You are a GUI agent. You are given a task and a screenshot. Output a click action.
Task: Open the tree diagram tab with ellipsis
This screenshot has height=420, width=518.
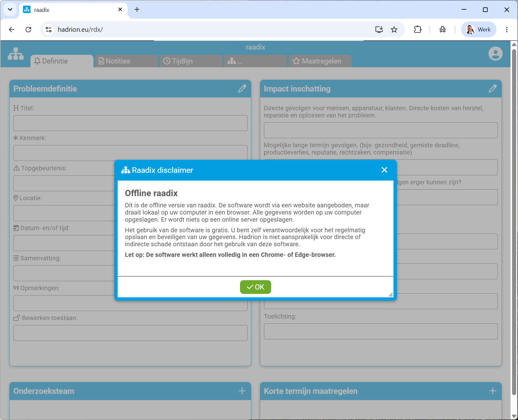coord(256,61)
